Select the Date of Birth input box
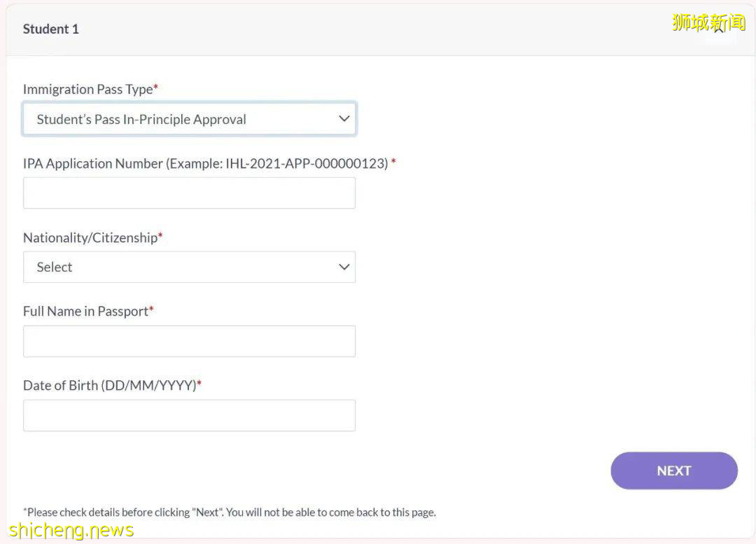Image resolution: width=756 pixels, height=544 pixels. [x=189, y=415]
